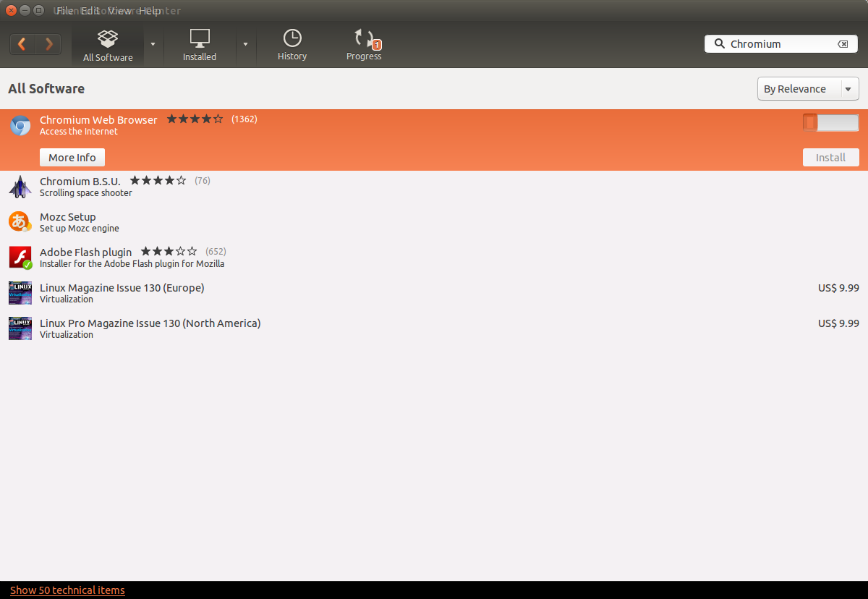868x599 pixels.
Task: Click Adobe Flash plugin star rating
Action: point(169,252)
